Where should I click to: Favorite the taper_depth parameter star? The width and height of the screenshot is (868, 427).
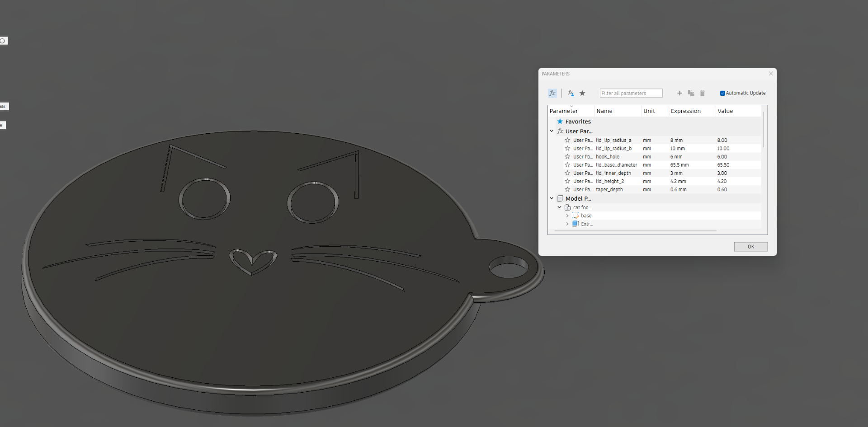point(567,189)
